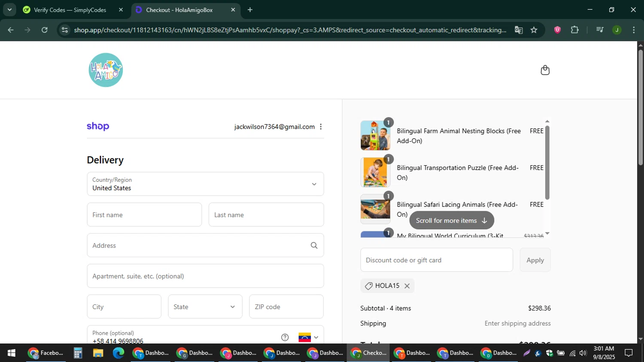Image resolution: width=644 pixels, height=362 pixels.
Task: Click into the Address field
Action: coord(205,245)
